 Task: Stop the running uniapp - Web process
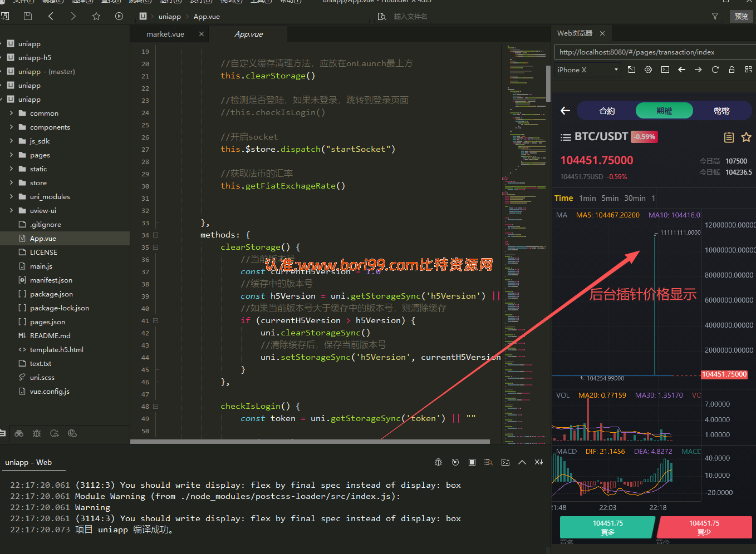[472, 462]
